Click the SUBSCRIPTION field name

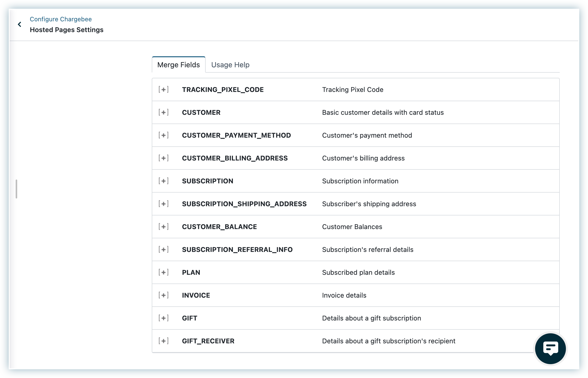208,181
